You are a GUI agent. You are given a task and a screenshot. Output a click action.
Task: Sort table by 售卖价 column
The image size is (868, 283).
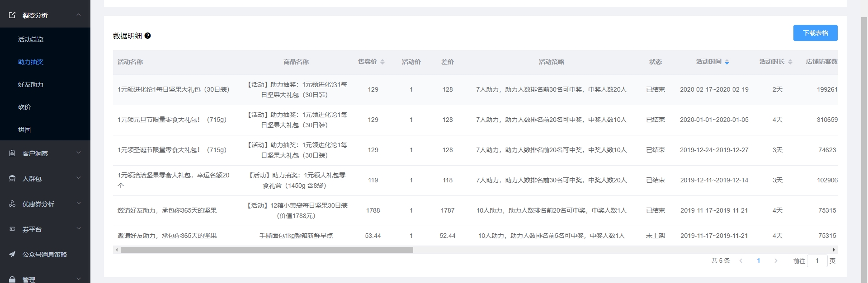(x=382, y=62)
